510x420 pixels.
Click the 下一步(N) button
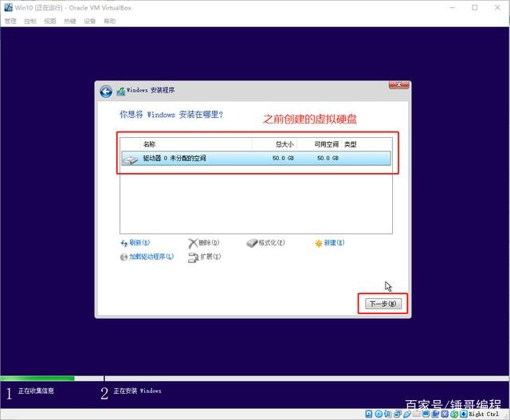pyautogui.click(x=383, y=304)
